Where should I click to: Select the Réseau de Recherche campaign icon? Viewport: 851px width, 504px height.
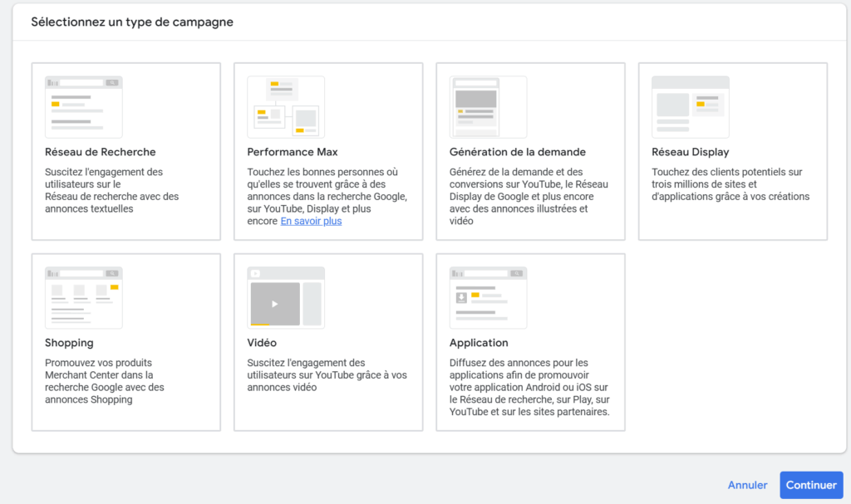[x=84, y=107]
